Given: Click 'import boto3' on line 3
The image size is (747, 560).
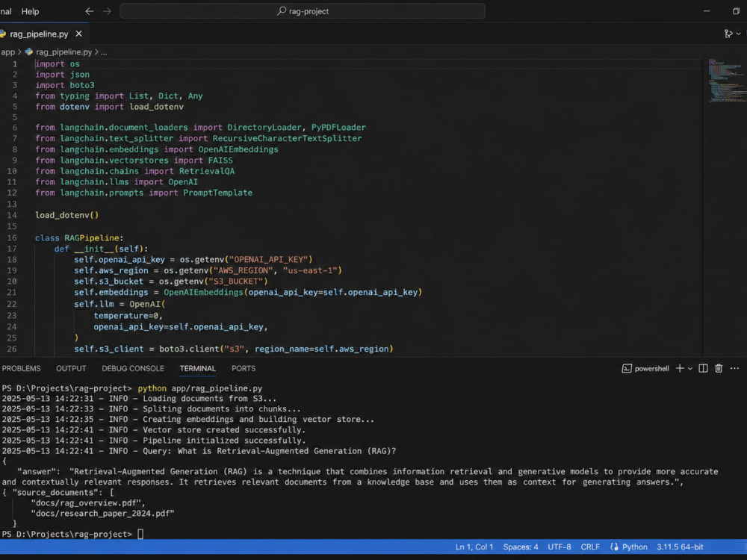Looking at the screenshot, I should [x=65, y=85].
